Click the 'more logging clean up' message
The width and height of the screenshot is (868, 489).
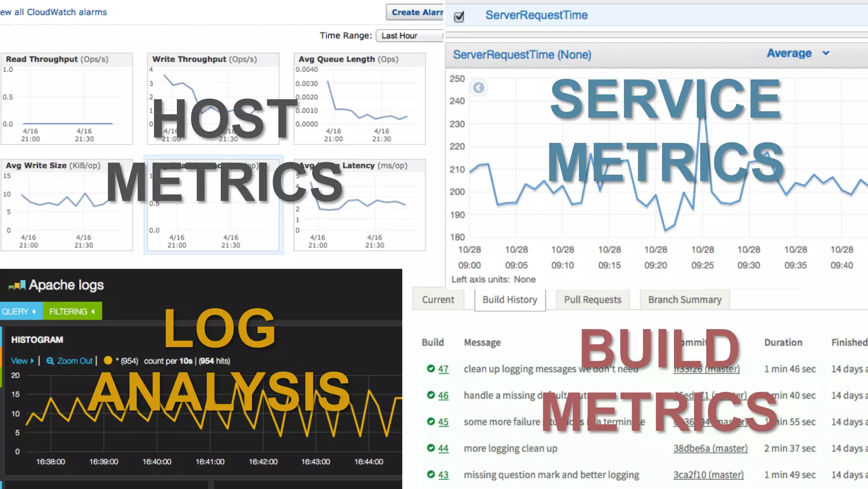[x=510, y=448]
